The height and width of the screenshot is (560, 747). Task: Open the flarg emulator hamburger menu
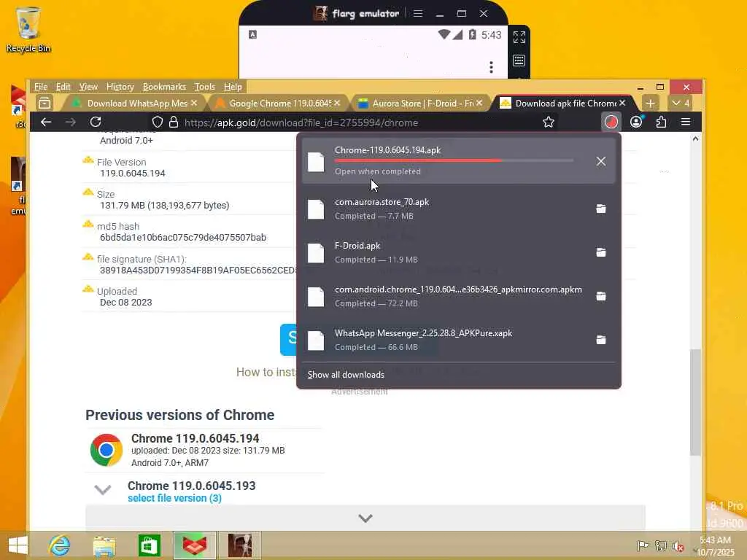pos(418,13)
